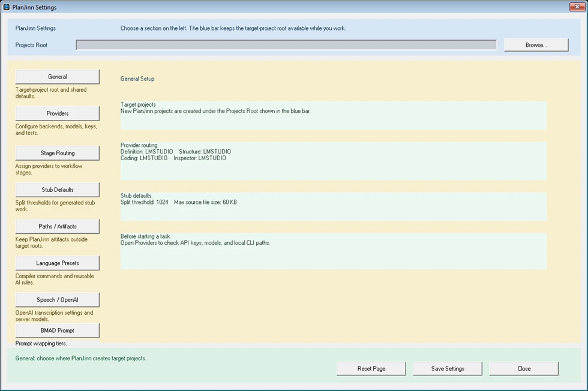Click 'Inspector: LMSTUDIO' text
This screenshot has width=588, height=391.
[x=199, y=158]
